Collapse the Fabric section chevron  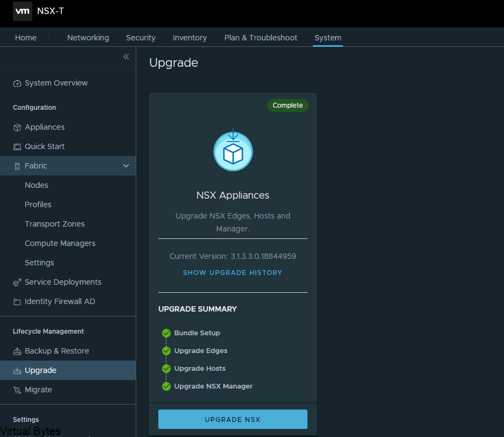(126, 166)
